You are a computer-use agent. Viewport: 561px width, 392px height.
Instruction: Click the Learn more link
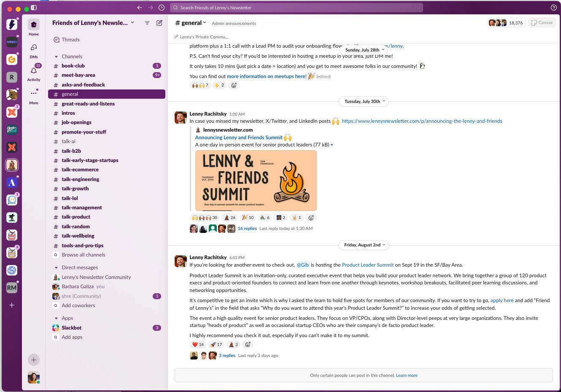click(x=407, y=375)
